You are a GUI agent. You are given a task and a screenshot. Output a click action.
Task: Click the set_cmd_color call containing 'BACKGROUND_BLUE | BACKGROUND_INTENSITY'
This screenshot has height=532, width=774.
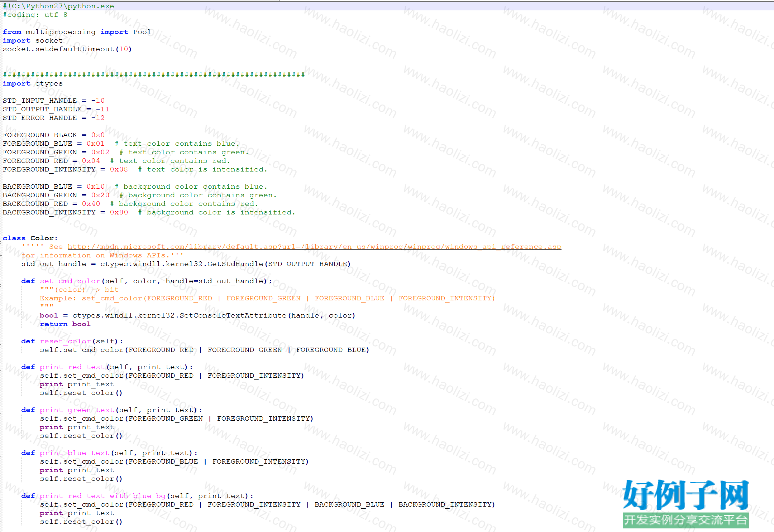click(x=267, y=504)
